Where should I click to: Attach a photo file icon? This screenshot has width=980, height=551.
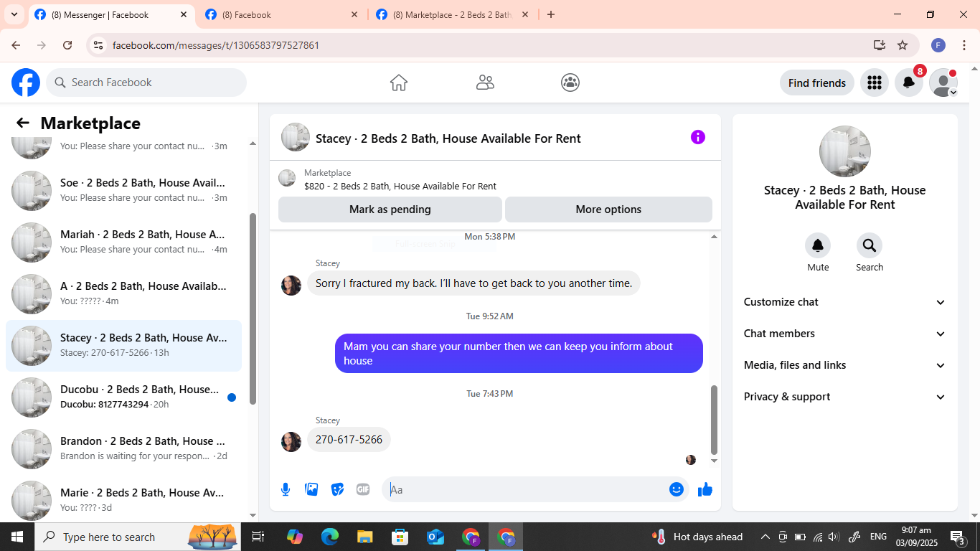311,489
